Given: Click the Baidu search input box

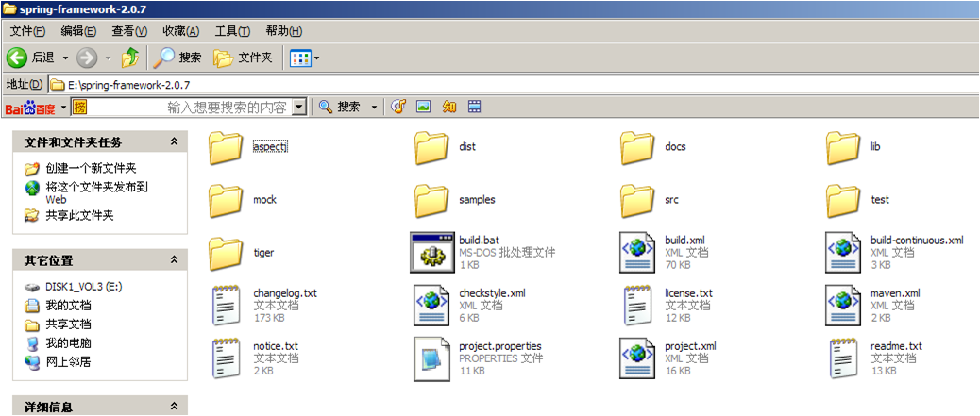Looking at the screenshot, I should click(188, 108).
